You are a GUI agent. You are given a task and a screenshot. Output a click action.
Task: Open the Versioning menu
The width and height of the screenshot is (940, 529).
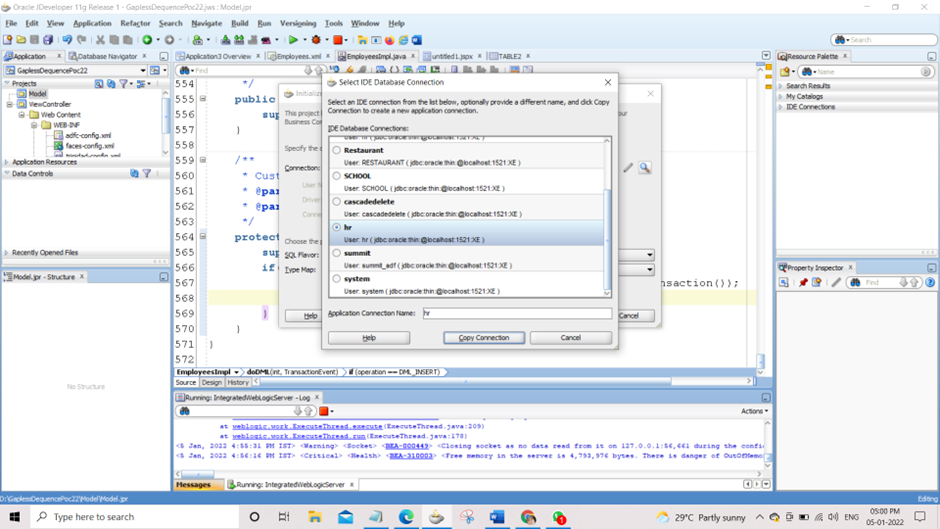point(298,23)
